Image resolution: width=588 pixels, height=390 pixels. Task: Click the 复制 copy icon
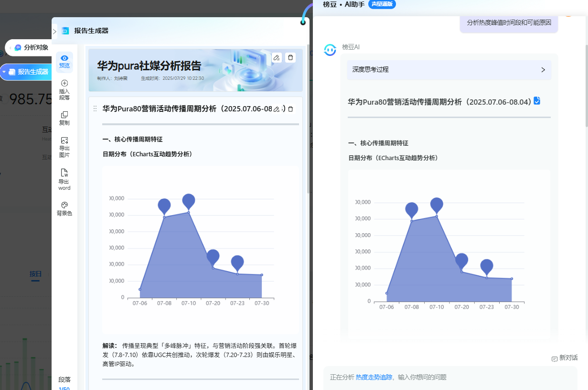tap(64, 115)
